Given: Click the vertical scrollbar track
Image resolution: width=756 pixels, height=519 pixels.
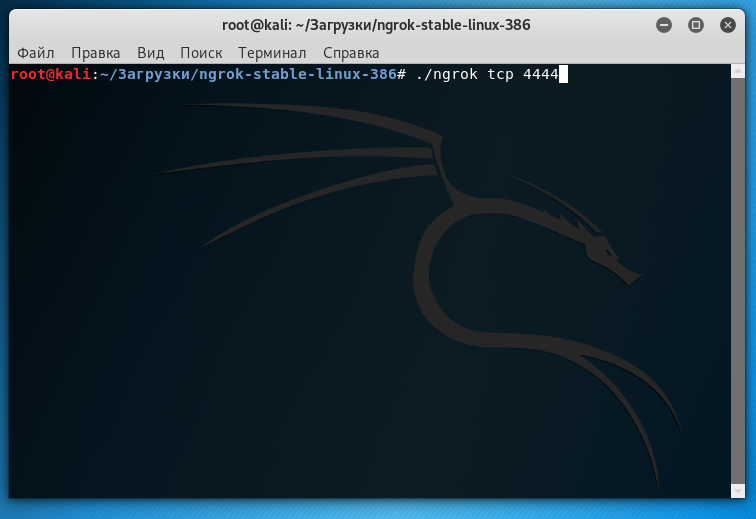Looking at the screenshot, I should (739, 280).
